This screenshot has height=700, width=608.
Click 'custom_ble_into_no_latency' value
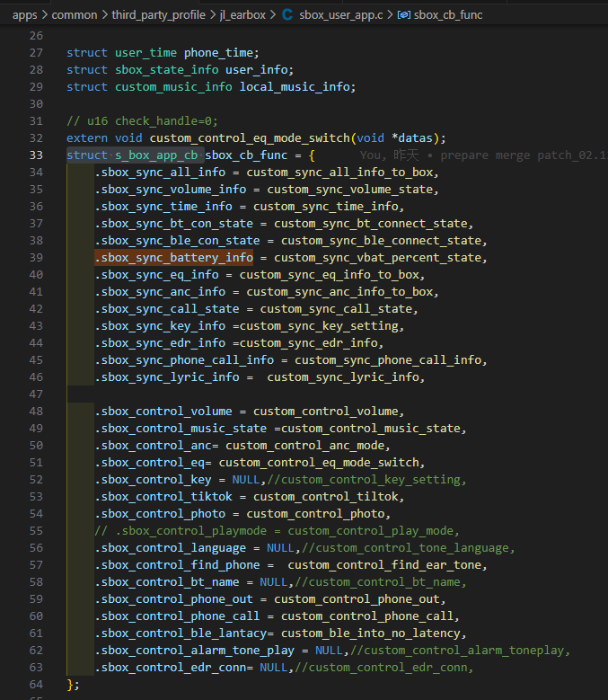371,633
